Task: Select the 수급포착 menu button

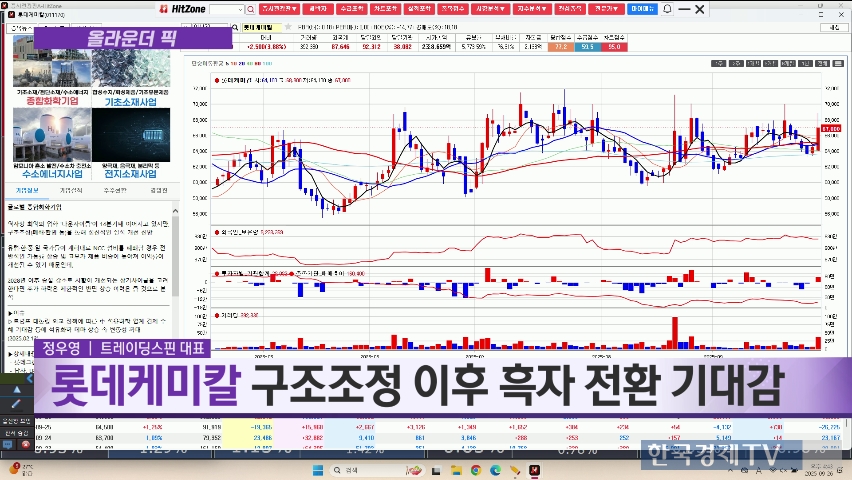Action: point(353,9)
